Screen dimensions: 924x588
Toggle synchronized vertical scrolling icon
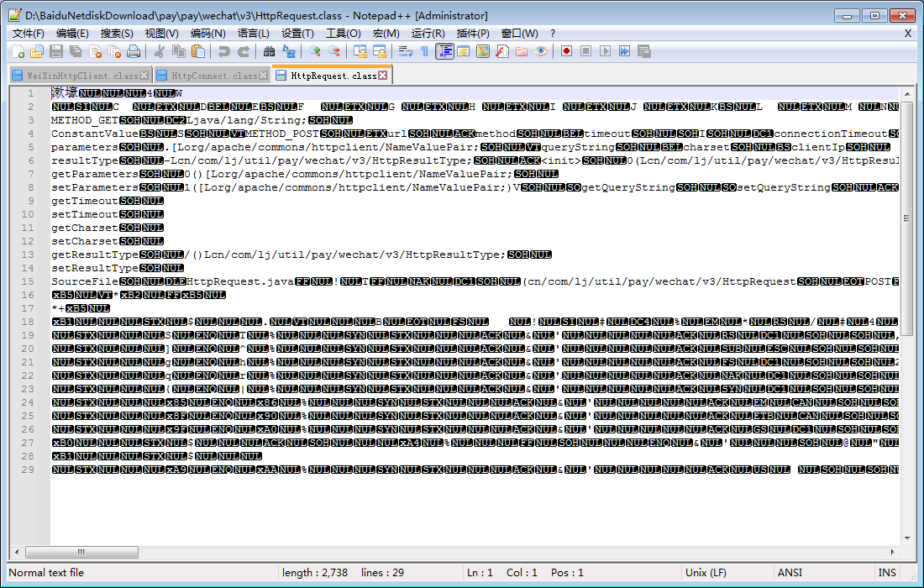pyautogui.click(x=360, y=52)
